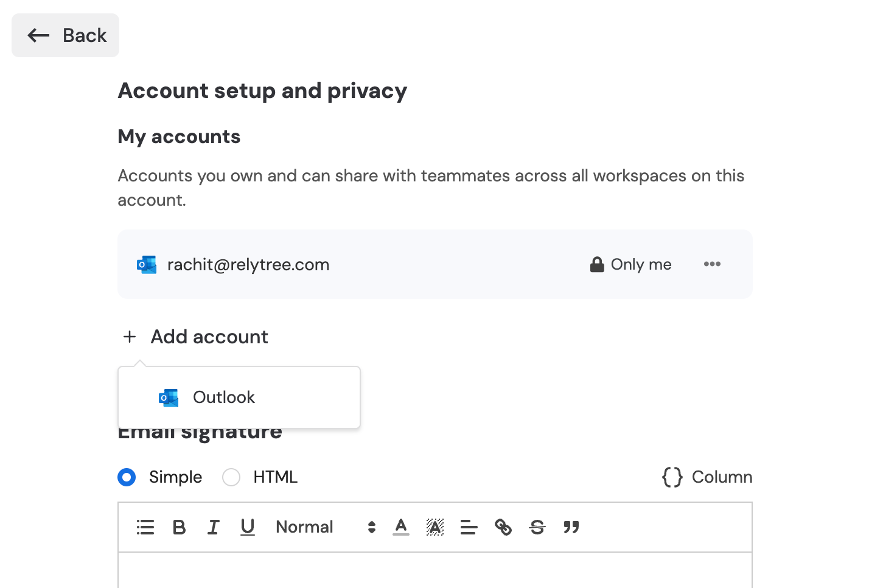Open the three-dot menu for rachit@relytree.com
This screenshot has width=869, height=588.
[x=712, y=264]
